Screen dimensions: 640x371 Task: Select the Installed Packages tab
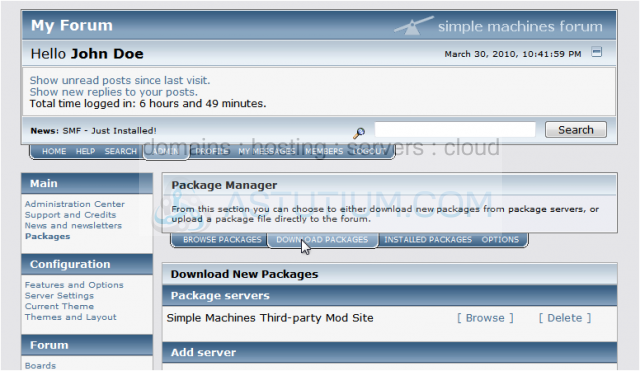(x=428, y=240)
